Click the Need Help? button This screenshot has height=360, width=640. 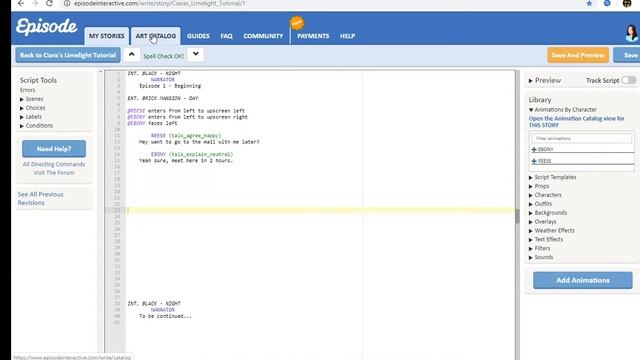point(54,149)
